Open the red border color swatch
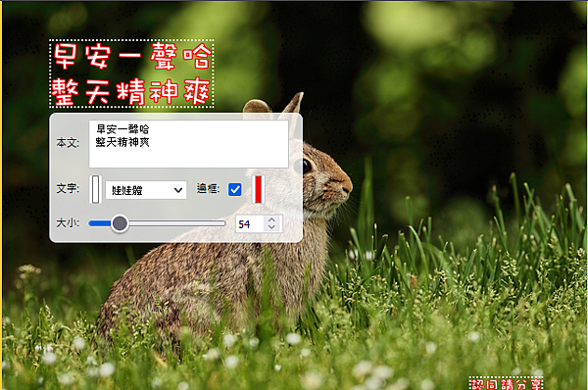Image resolution: width=588 pixels, height=390 pixels. [x=258, y=189]
